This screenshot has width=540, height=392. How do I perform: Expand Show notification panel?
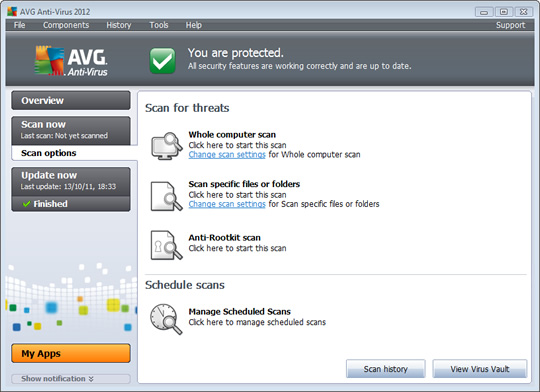tap(71, 379)
